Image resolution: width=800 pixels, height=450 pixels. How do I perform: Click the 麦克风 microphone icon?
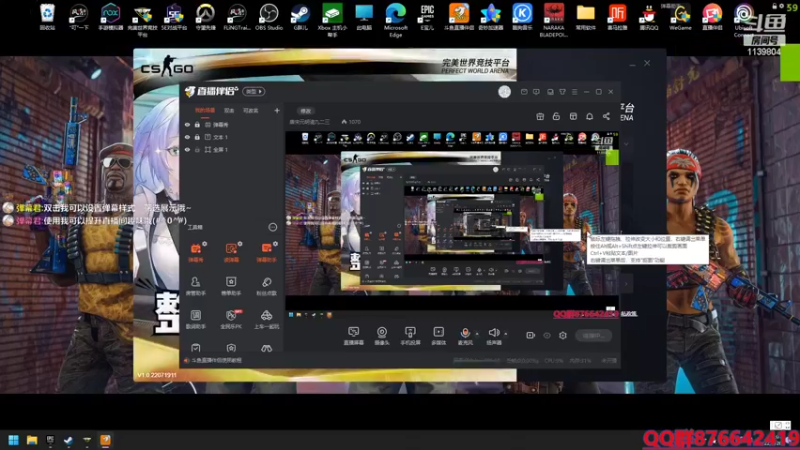(x=465, y=333)
